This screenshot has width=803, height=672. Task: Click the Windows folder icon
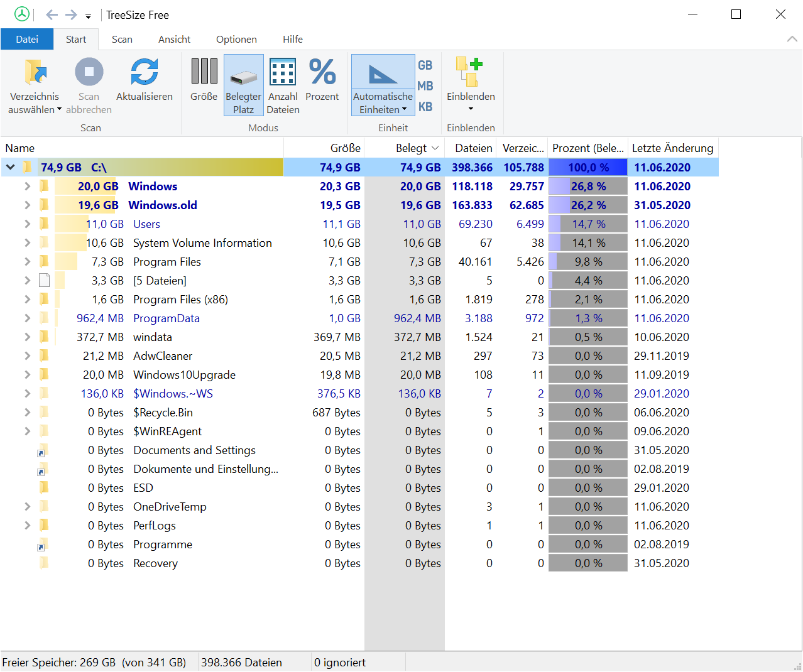coord(44,186)
